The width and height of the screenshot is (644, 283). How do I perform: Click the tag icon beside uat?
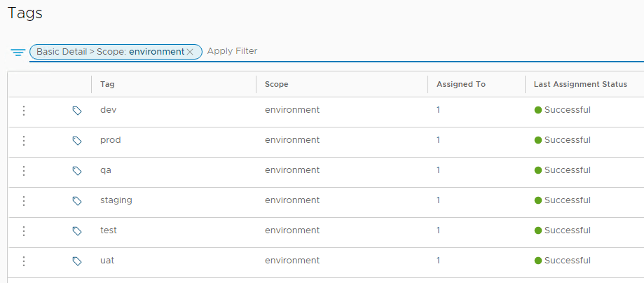(77, 261)
